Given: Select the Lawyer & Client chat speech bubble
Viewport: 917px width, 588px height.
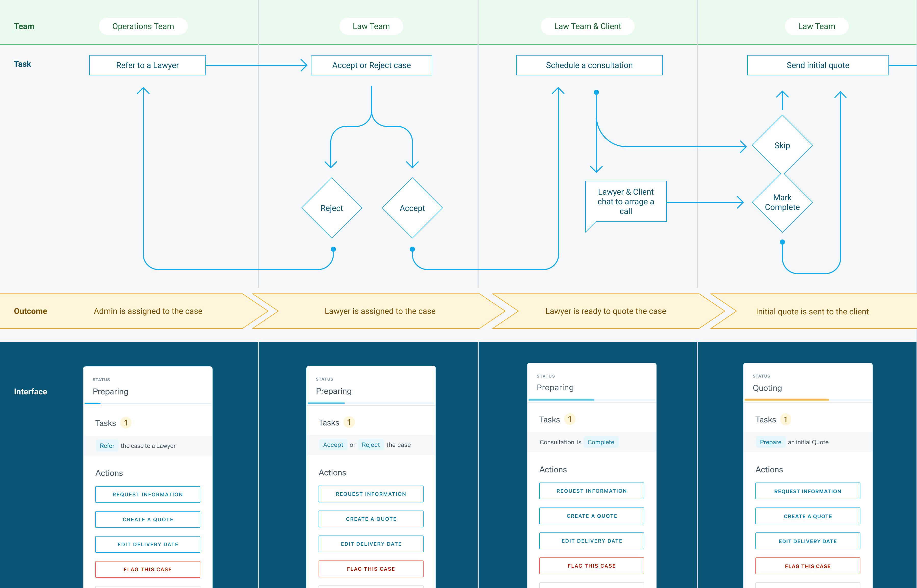Looking at the screenshot, I should point(626,202).
